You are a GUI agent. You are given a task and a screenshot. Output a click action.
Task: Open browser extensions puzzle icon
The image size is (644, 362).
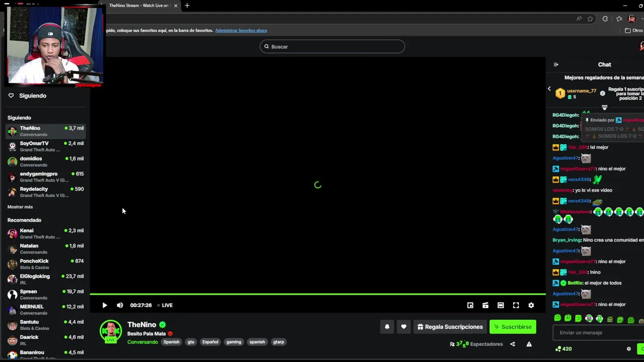click(605, 19)
